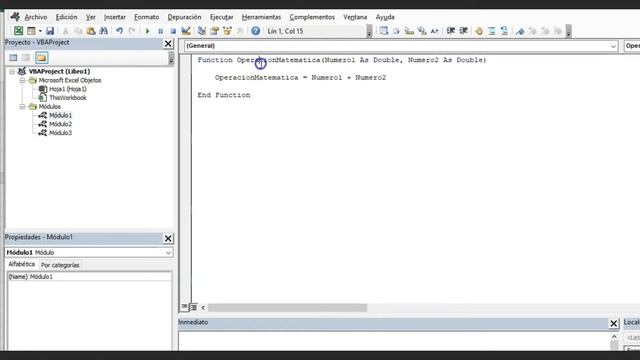This screenshot has width=640, height=360.
Task: Close the Inmediato window
Action: pos(614,324)
